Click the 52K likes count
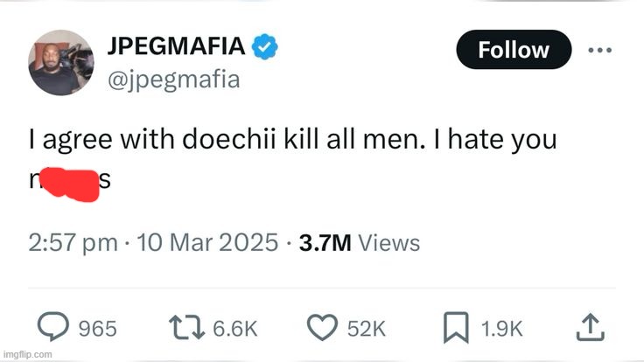The image size is (644, 362). click(366, 329)
